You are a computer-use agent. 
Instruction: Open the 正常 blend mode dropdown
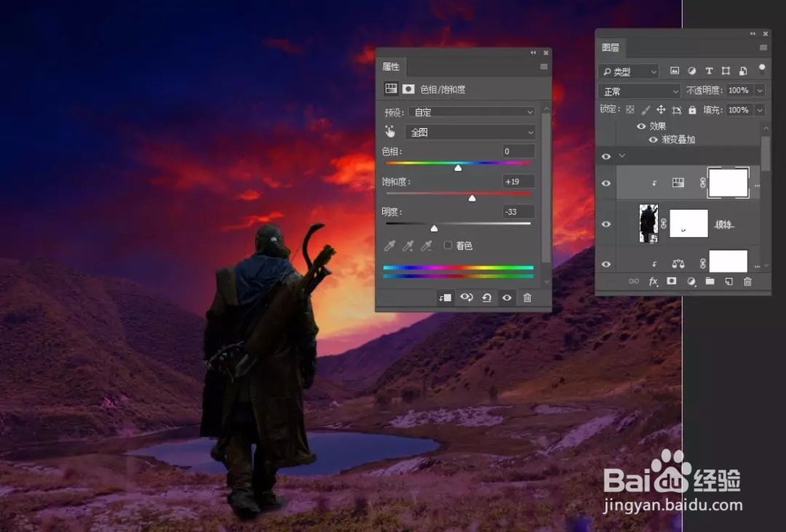639,91
